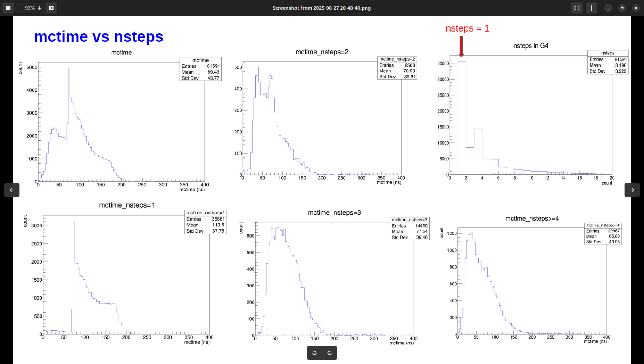Viewport: 644px width, 364px height.
Task: Open the three-dot main menu
Action: click(x=592, y=8)
